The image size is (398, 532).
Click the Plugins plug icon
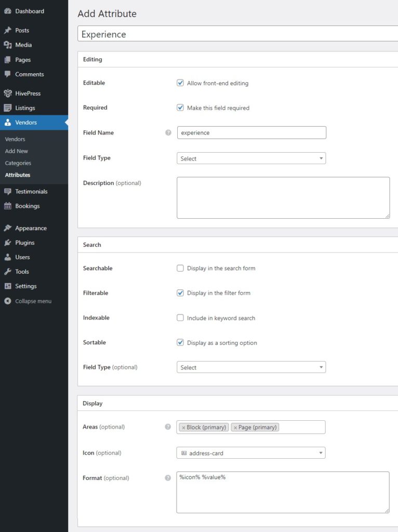tap(8, 243)
